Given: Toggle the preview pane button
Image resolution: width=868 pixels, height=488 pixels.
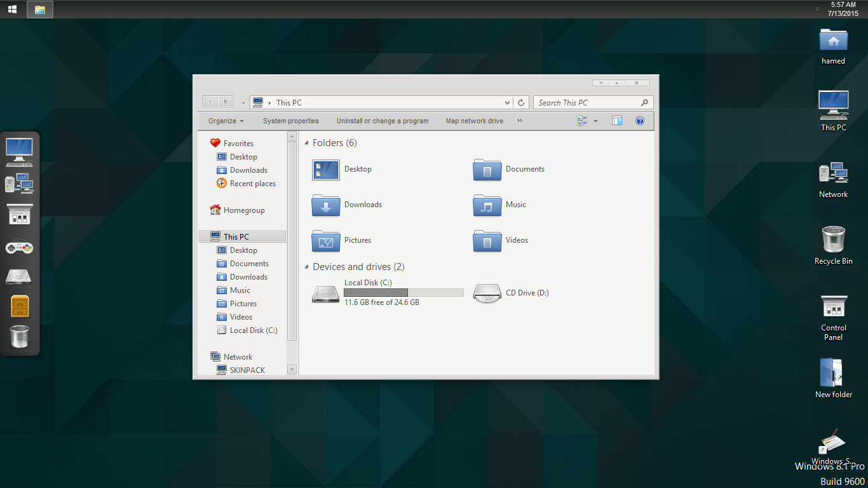Looking at the screenshot, I should [616, 121].
